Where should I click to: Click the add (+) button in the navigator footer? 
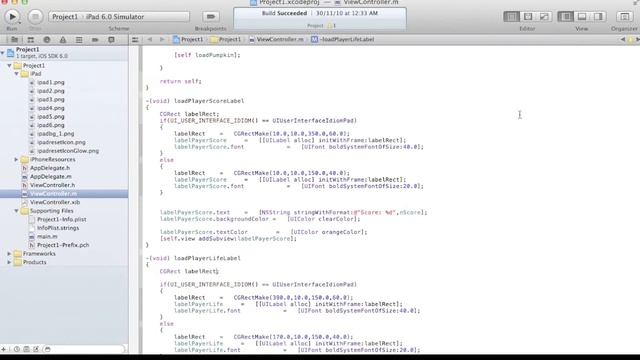click(4, 349)
